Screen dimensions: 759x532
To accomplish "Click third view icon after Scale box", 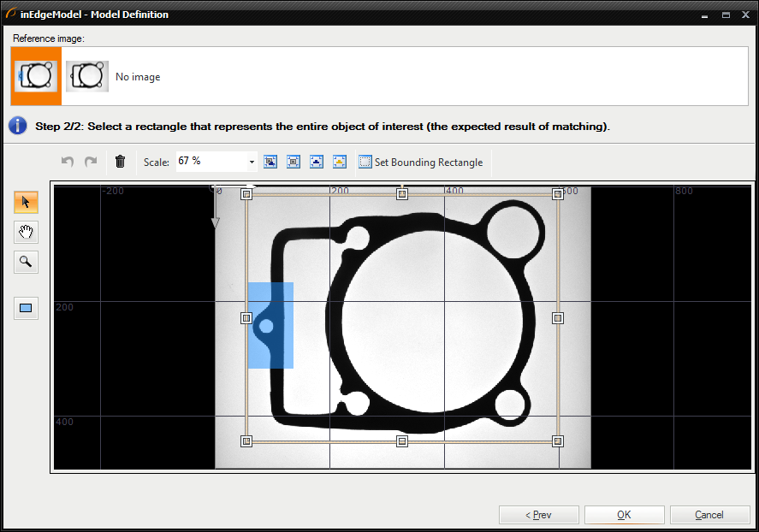I will click(x=317, y=162).
